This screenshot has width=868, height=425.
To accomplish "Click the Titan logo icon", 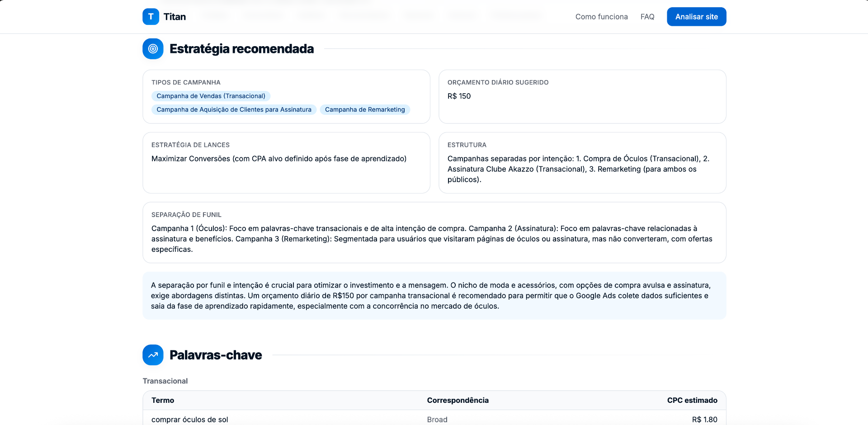I will click(x=151, y=17).
